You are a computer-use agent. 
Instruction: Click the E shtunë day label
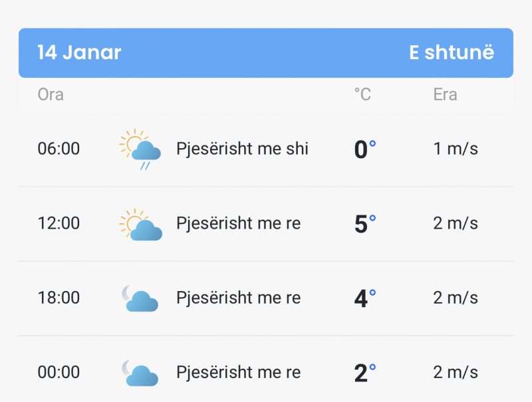452,52
